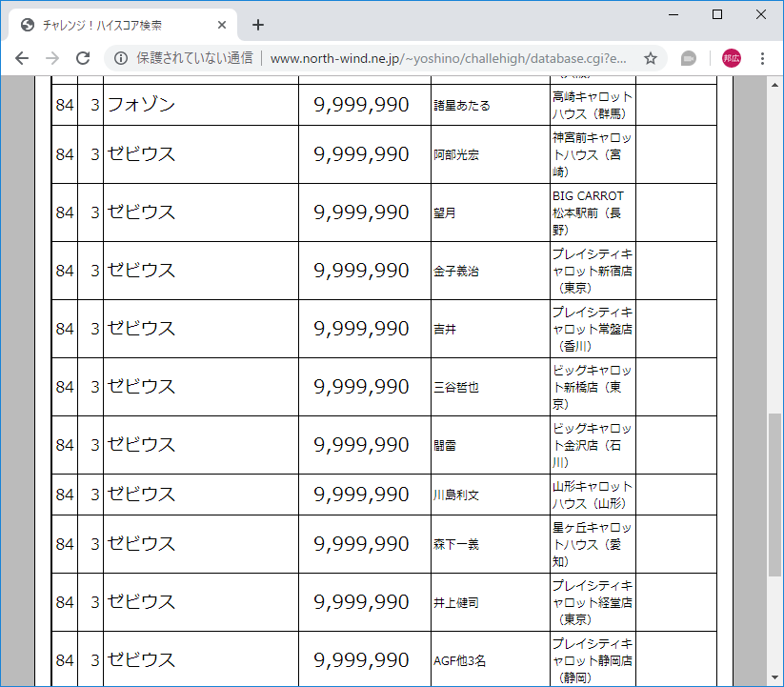This screenshot has height=687, width=784.
Task: Click player name 望月
Action: coord(445,213)
